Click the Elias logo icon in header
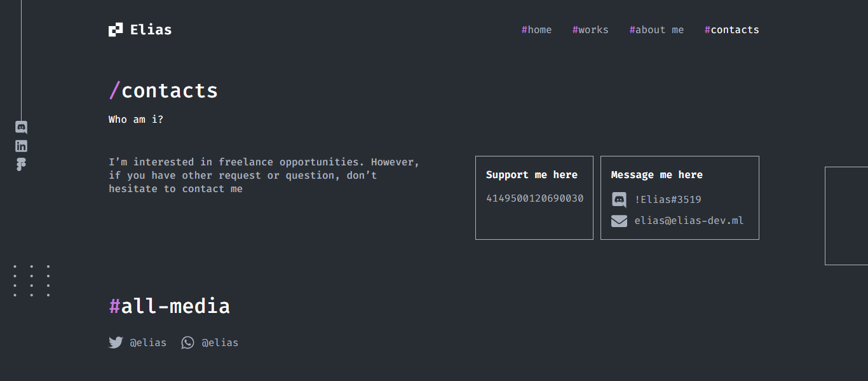This screenshot has width=868, height=381. pyautogui.click(x=115, y=30)
